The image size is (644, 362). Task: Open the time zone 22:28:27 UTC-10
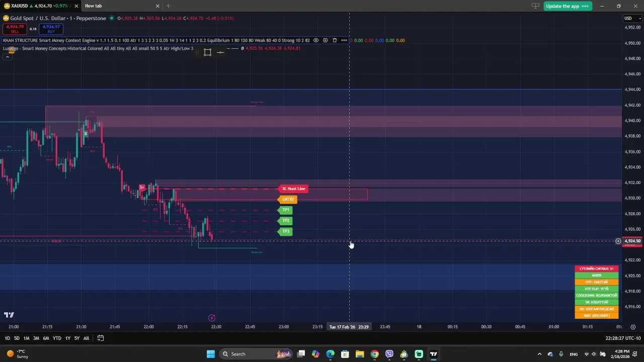point(623,338)
